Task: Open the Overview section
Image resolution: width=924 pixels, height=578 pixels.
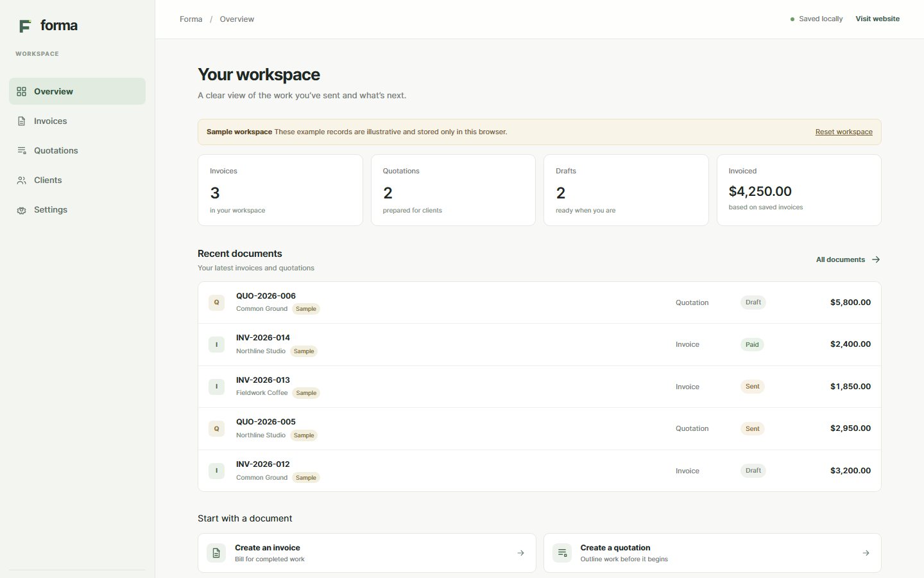Action: click(77, 91)
